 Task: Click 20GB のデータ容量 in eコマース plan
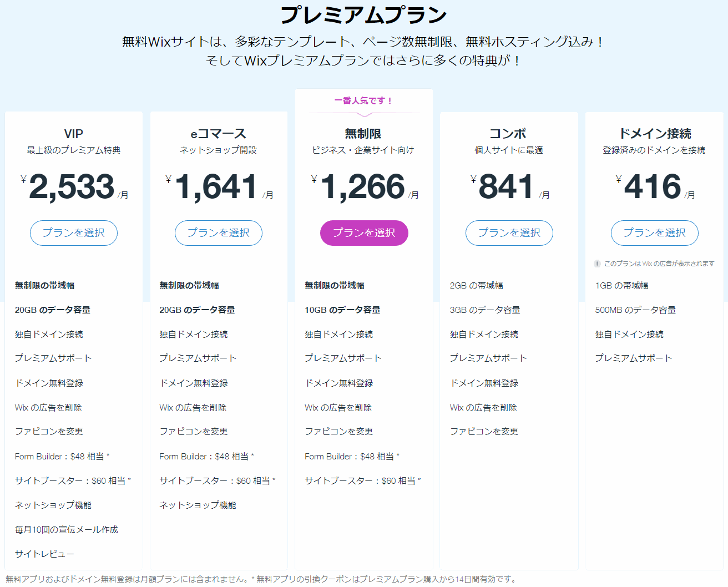198,310
